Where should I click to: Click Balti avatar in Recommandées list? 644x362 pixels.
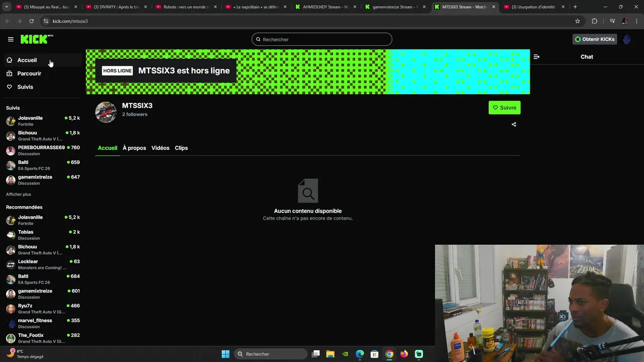click(x=11, y=279)
